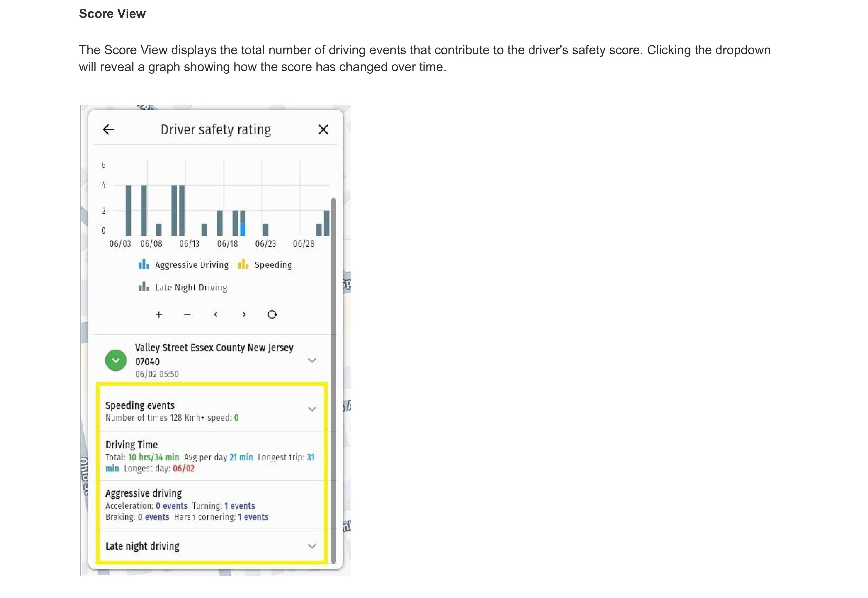The width and height of the screenshot is (868, 598).
Task: Click the Longest day 06/02 value
Action: point(184,469)
